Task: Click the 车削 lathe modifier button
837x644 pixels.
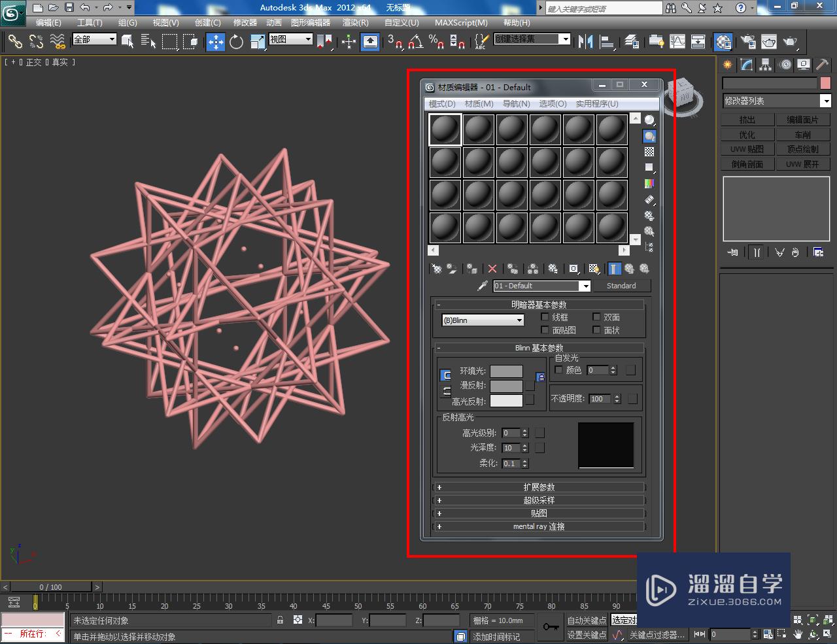Action: coord(803,135)
